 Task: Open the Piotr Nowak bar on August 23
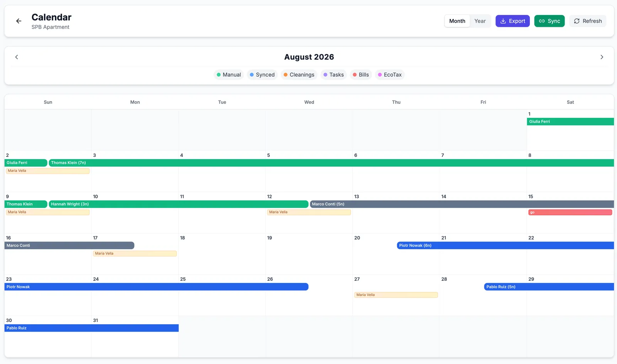coord(157,287)
